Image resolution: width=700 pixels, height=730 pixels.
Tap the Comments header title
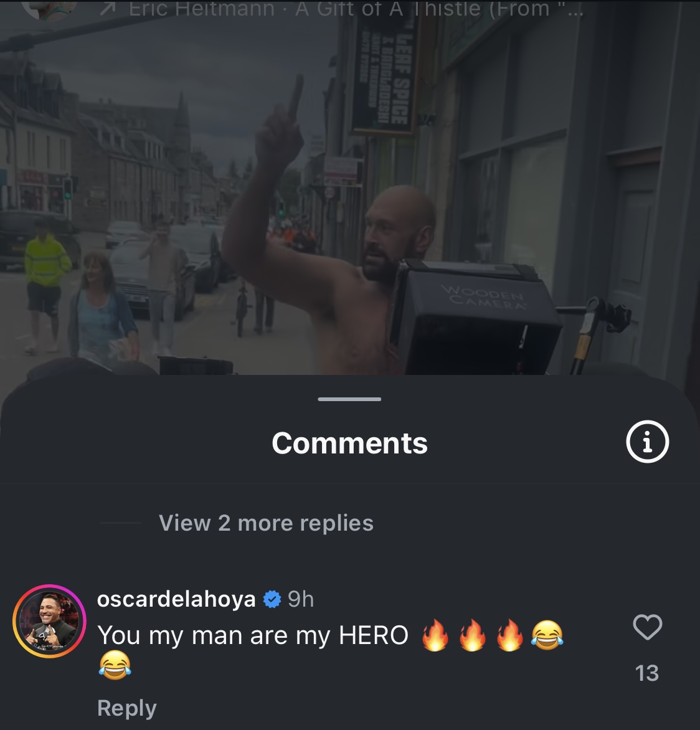pos(349,443)
